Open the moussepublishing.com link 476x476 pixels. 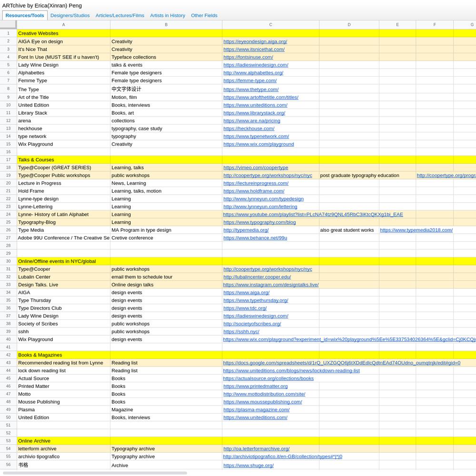pyautogui.click(x=263, y=402)
